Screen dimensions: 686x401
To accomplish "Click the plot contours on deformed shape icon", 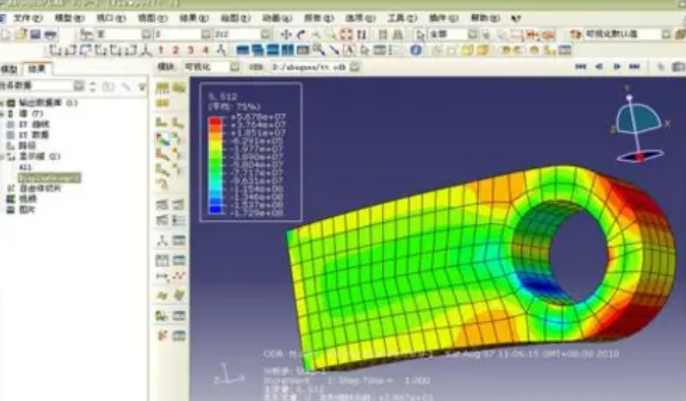I will coord(162,143).
